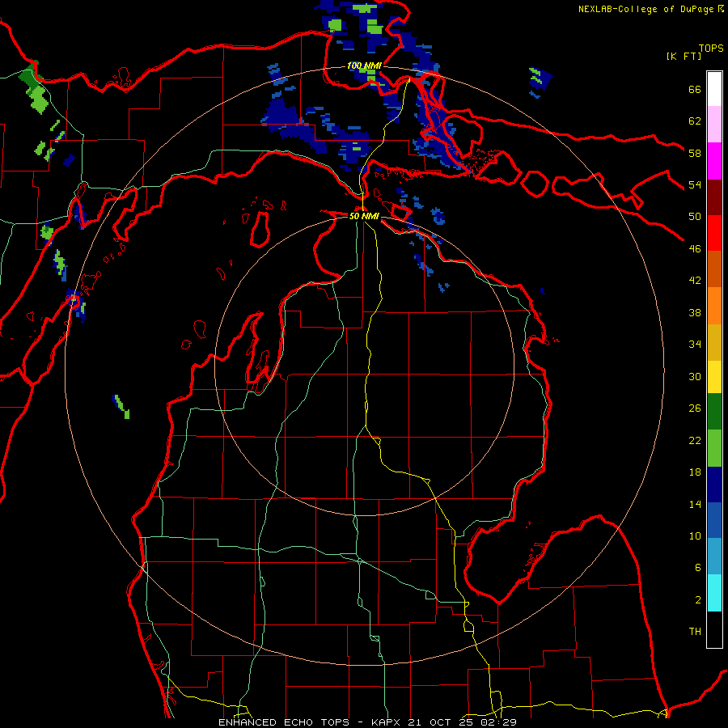
Task: Click the "58" legend value
Action: coord(695,153)
